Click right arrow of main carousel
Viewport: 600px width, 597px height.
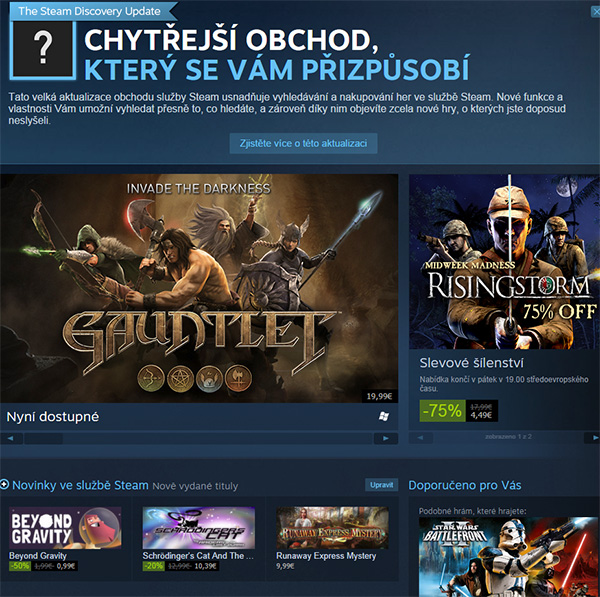pyautogui.click(x=386, y=438)
